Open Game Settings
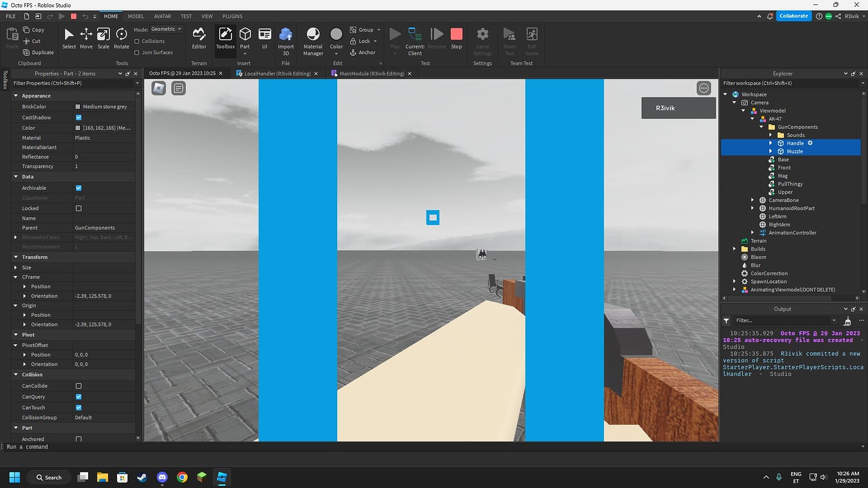Image resolution: width=868 pixels, height=488 pixels. (x=482, y=38)
